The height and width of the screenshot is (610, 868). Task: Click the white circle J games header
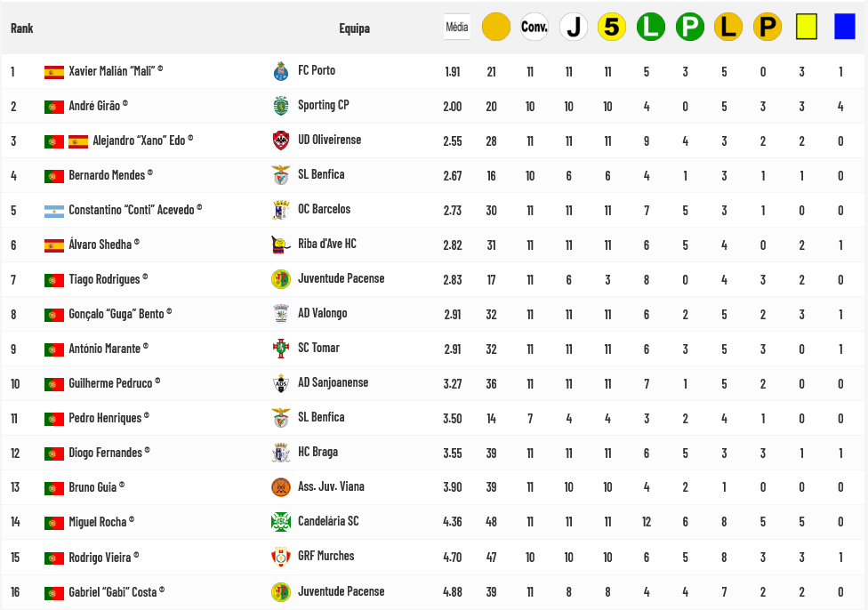(x=573, y=27)
